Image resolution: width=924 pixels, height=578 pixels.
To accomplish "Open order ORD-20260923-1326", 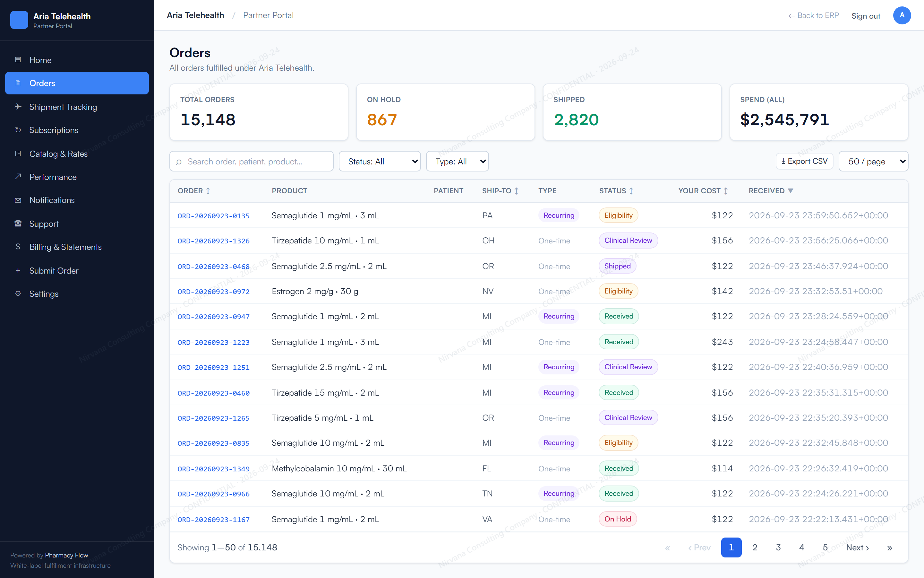I will 213,241.
